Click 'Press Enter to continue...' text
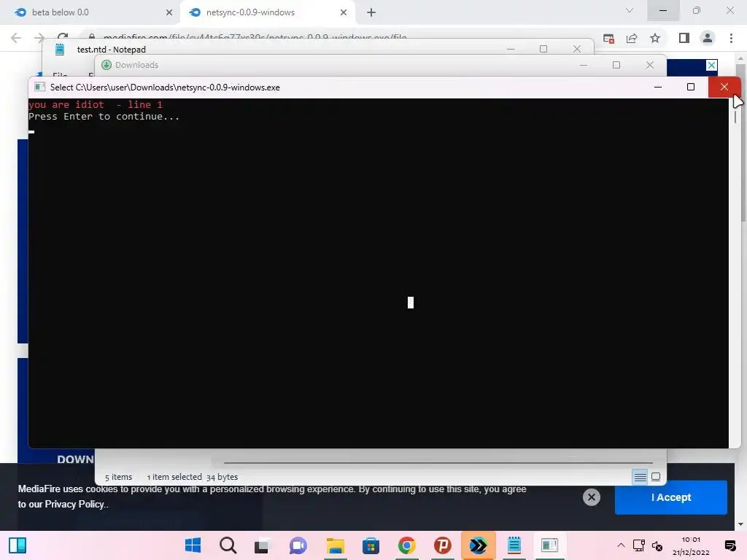747x560 pixels. (104, 117)
